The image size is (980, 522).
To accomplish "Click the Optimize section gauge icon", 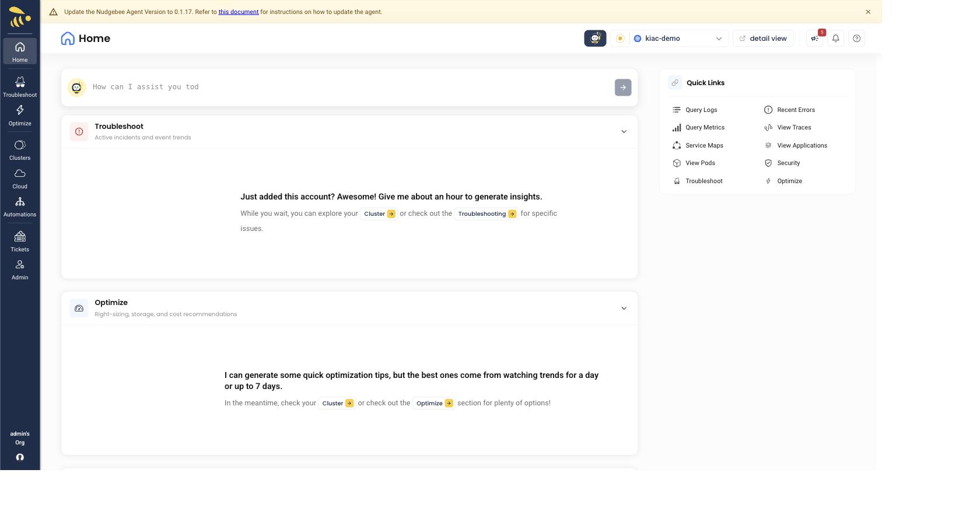I will 79,309.
